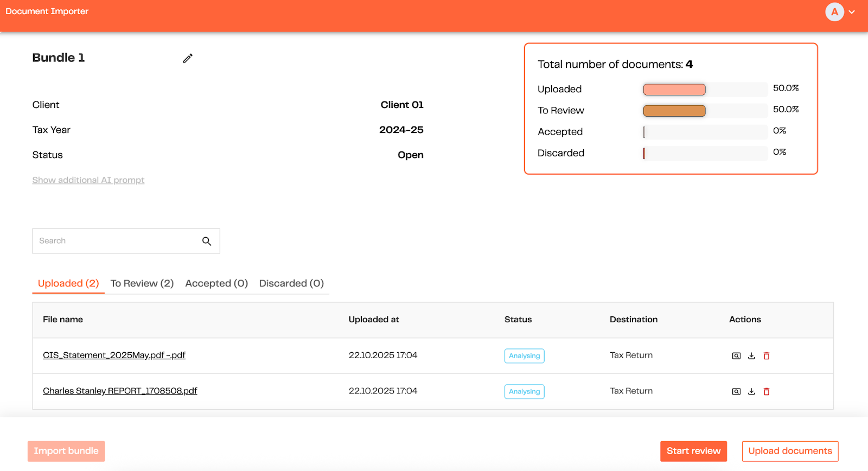The width and height of the screenshot is (868, 471).
Task: Click the Bundle 1 heading
Action: [59, 58]
